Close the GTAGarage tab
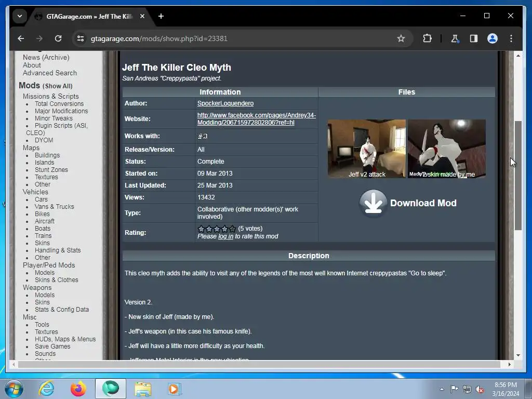 click(x=142, y=16)
